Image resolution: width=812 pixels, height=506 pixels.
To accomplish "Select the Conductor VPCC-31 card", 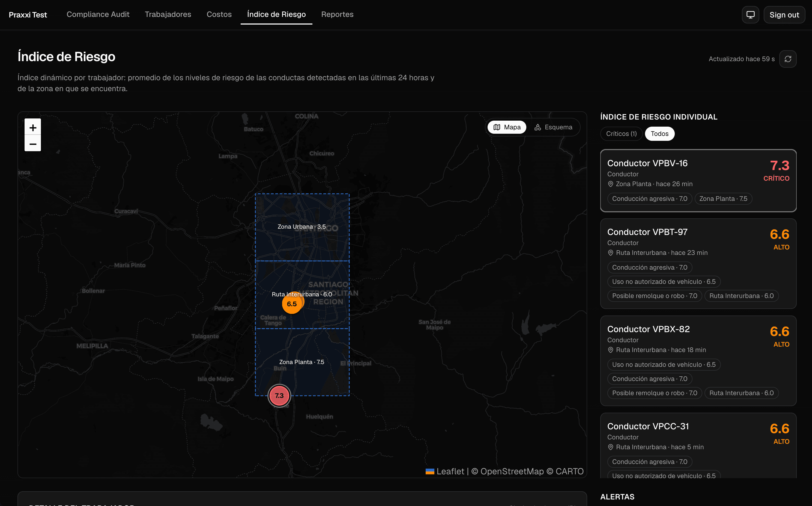I will (698, 445).
